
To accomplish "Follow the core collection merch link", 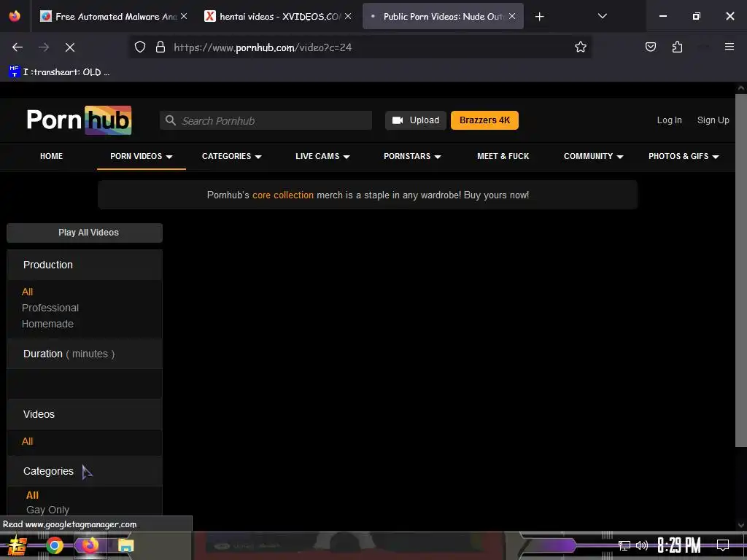I will [283, 195].
